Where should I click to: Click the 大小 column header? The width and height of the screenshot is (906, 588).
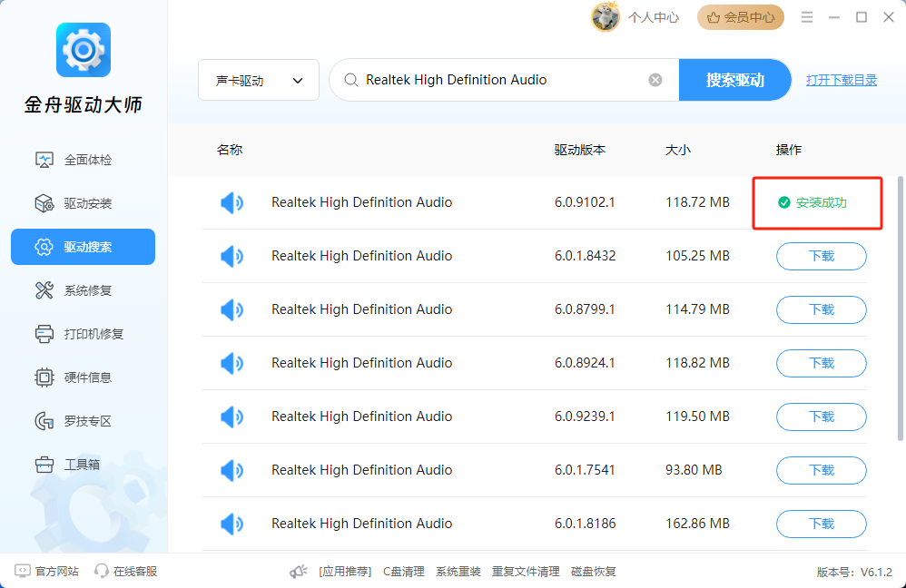tap(678, 150)
